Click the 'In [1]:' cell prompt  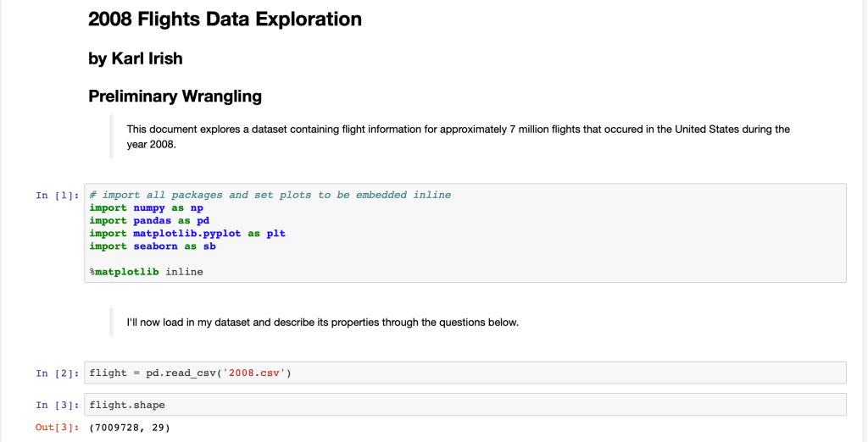pos(57,195)
